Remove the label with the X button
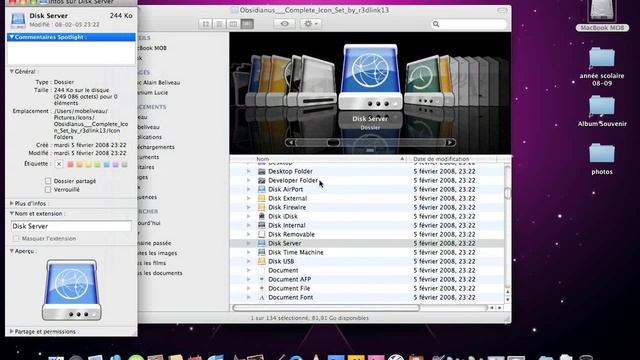Viewport: 640px width, 360px height. pos(59,164)
